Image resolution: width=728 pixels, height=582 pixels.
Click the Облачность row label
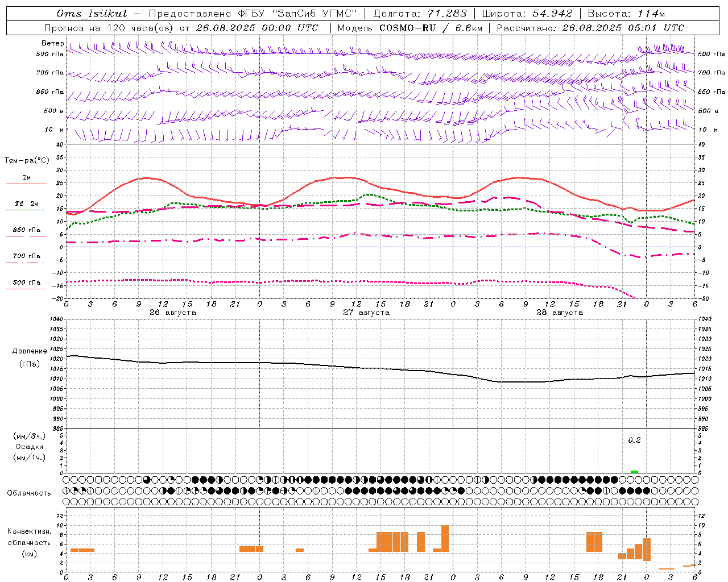[29, 493]
